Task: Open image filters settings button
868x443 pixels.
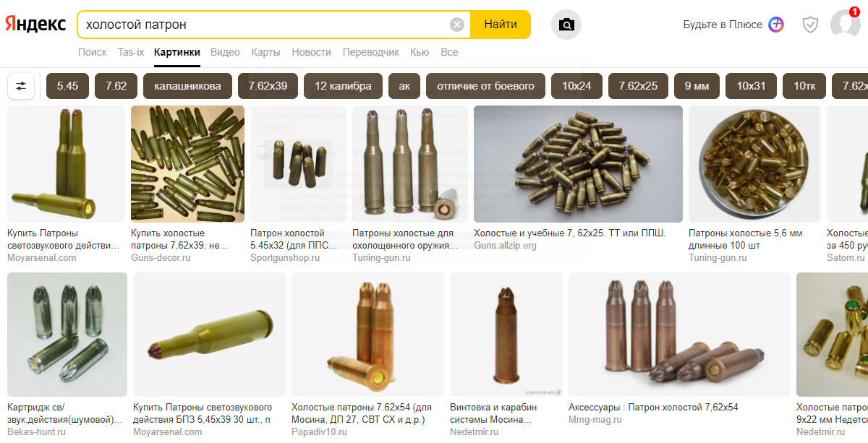Action: tap(21, 86)
